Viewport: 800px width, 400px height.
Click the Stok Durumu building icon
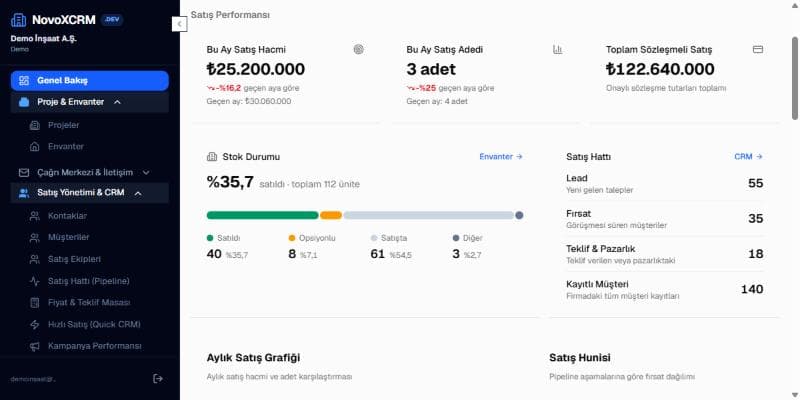212,157
